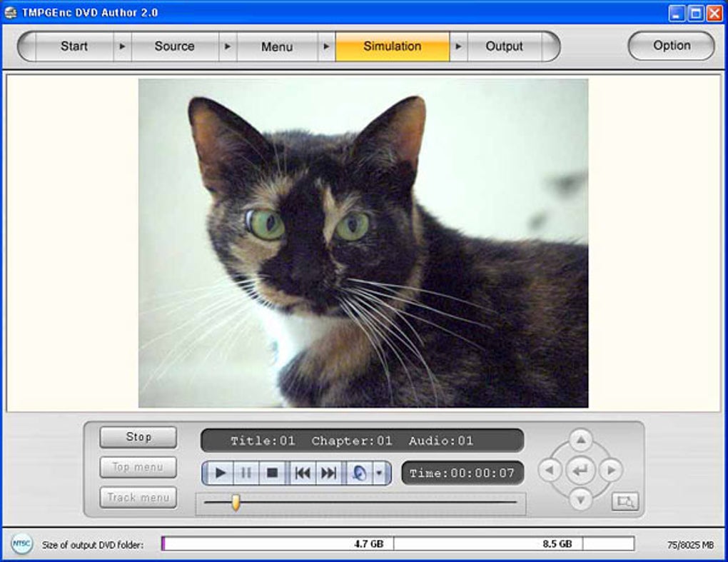Viewport: 728px width, 562px height.
Task: Go to the Start step
Action: [x=74, y=46]
